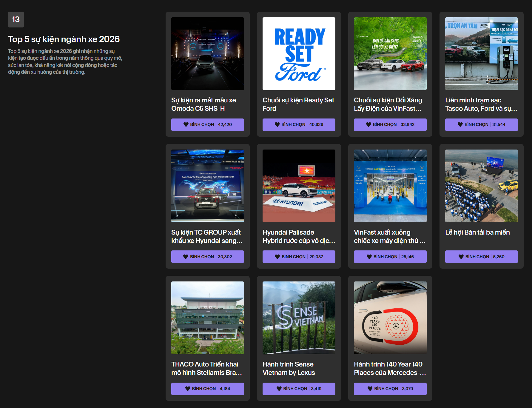Click the heart icon for Omoda C5 SHS-H
This screenshot has width=532, height=408.
tap(186, 124)
